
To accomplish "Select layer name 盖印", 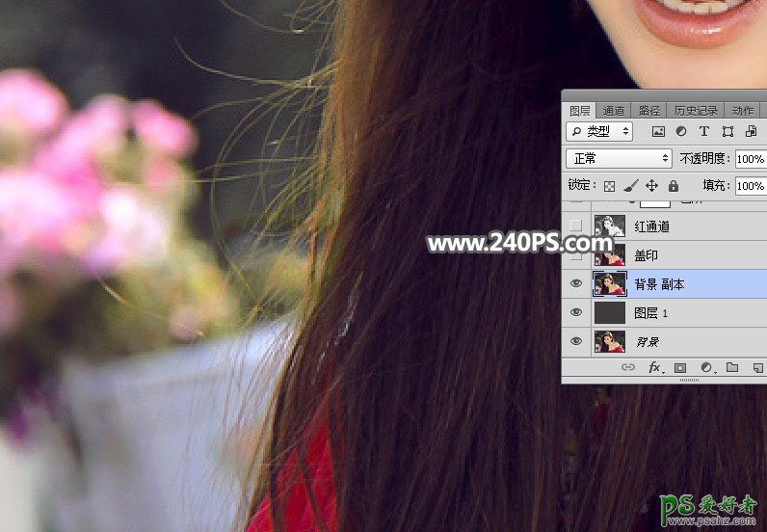I will 646,255.
